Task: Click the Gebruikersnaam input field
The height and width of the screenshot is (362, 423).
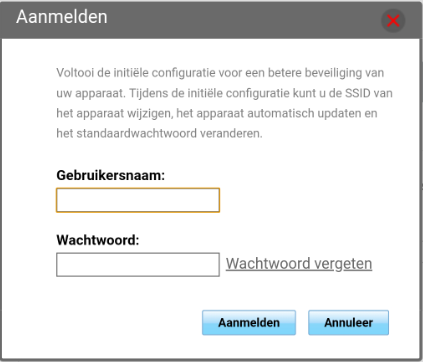Action: 138,200
